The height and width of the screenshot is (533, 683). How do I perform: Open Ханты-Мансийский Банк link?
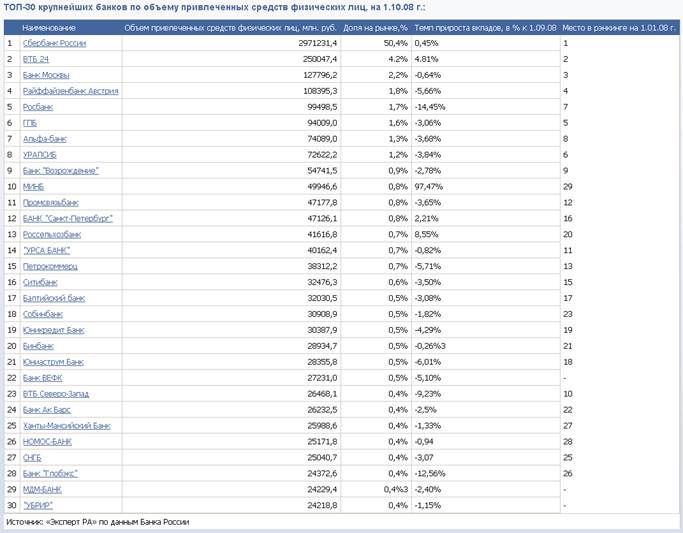67,426
